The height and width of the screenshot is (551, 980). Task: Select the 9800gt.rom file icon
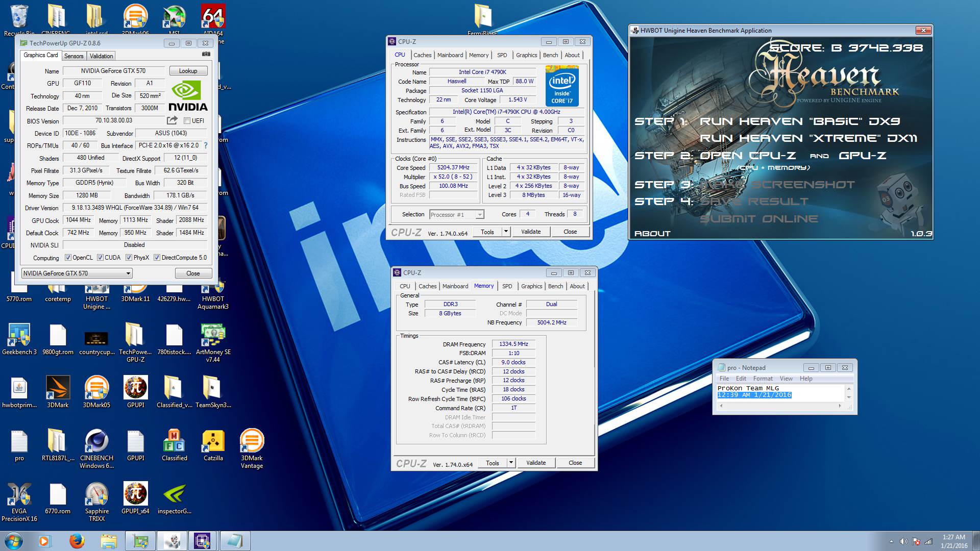tap(58, 340)
